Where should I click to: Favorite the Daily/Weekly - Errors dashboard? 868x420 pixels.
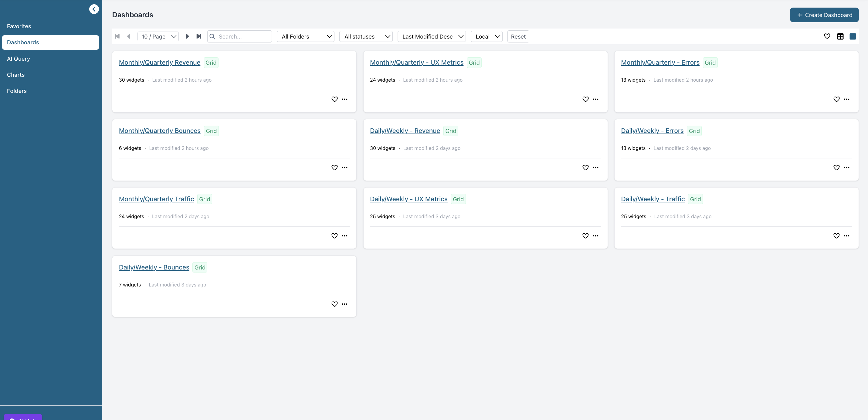pyautogui.click(x=836, y=168)
